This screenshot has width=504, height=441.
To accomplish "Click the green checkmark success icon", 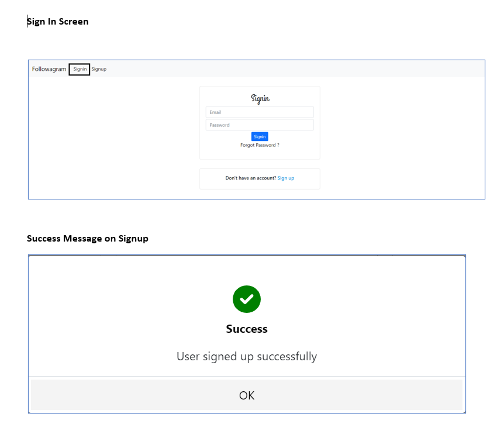I will click(247, 299).
